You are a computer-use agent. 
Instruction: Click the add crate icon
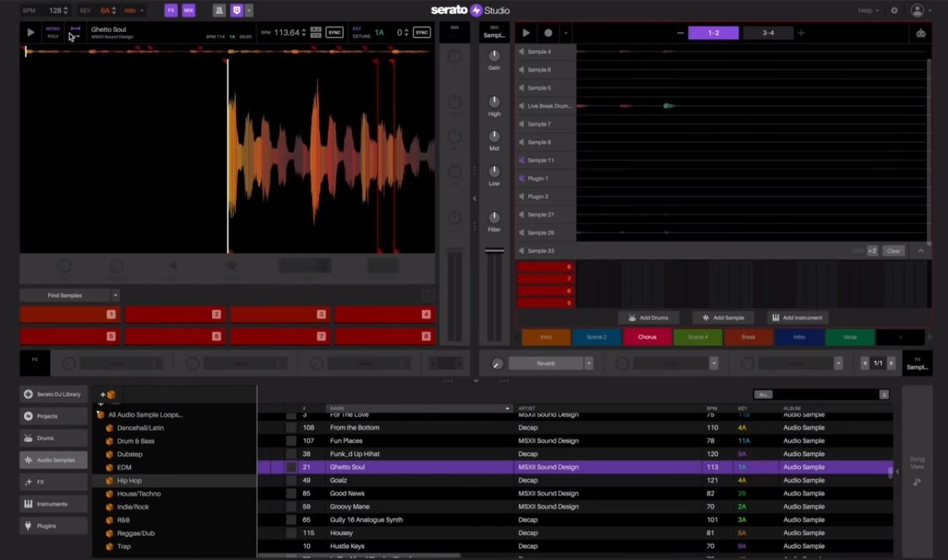click(108, 394)
